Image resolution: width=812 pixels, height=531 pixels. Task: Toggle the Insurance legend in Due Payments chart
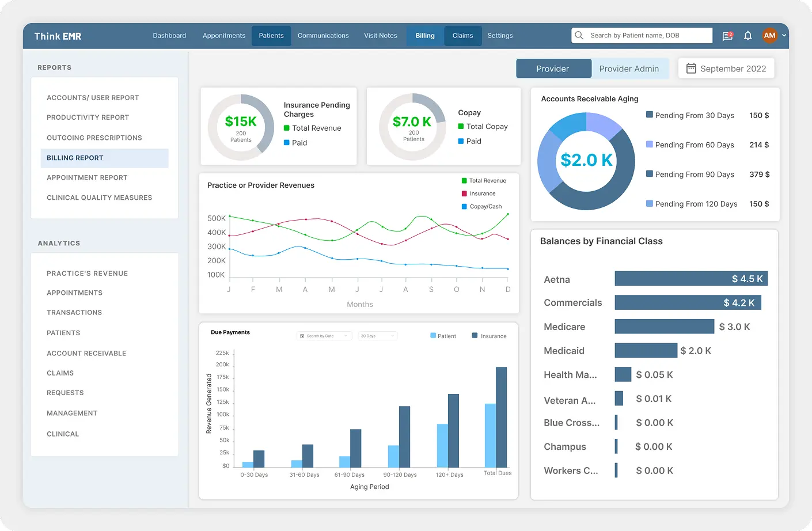click(488, 335)
